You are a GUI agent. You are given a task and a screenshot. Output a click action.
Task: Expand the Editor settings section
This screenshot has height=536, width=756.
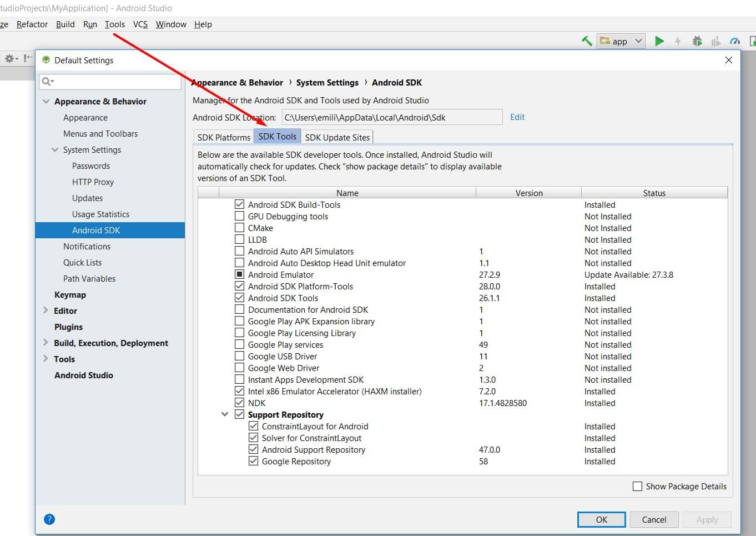(46, 310)
